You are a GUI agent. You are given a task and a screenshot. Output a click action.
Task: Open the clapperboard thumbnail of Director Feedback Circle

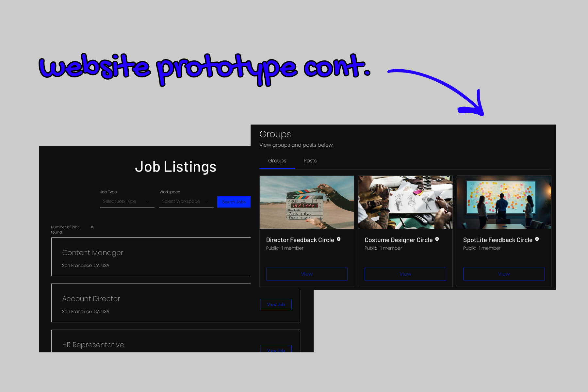click(306, 203)
